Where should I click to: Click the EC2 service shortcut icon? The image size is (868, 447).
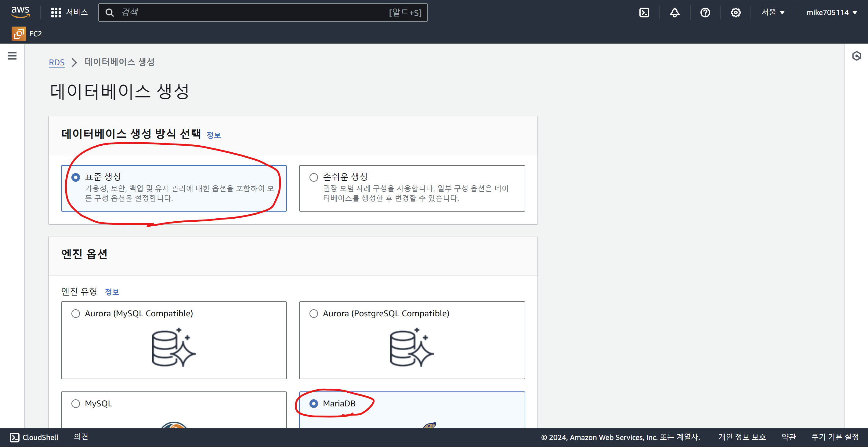(x=19, y=34)
